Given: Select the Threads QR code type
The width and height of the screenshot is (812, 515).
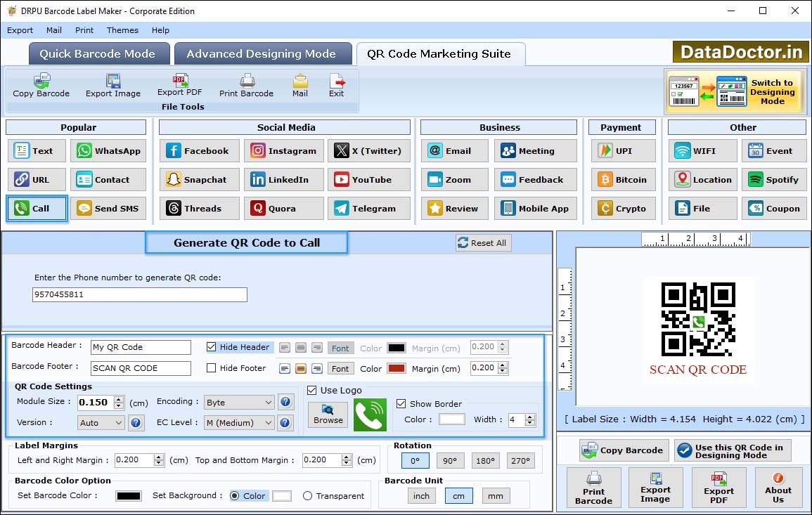Looking at the screenshot, I should pyautogui.click(x=200, y=209).
